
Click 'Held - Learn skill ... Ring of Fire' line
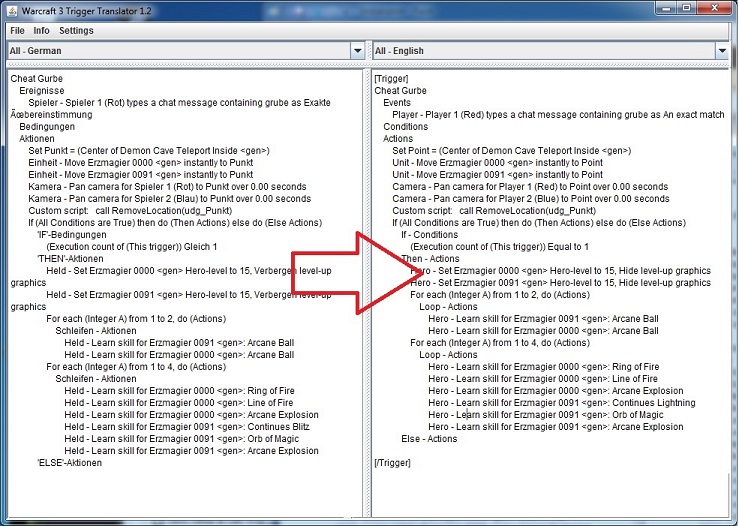point(180,391)
